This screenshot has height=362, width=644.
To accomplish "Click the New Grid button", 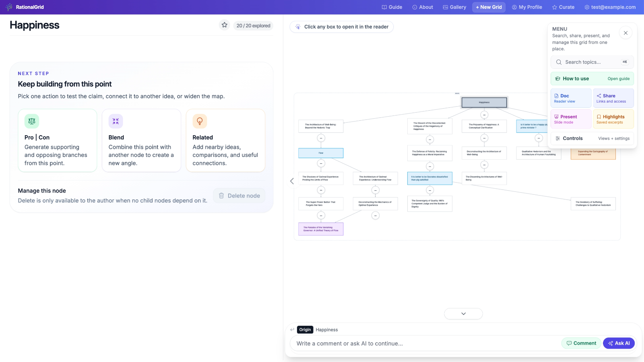I will pyautogui.click(x=489, y=7).
